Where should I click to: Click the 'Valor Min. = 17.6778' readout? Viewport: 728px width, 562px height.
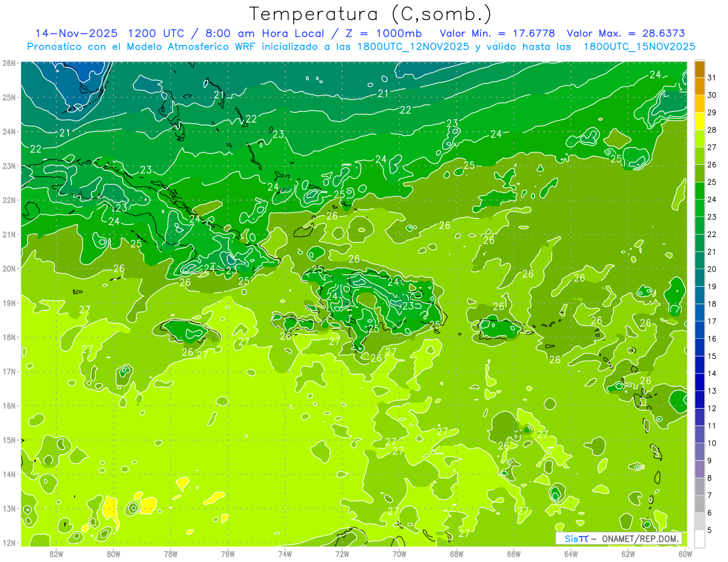click(x=496, y=33)
